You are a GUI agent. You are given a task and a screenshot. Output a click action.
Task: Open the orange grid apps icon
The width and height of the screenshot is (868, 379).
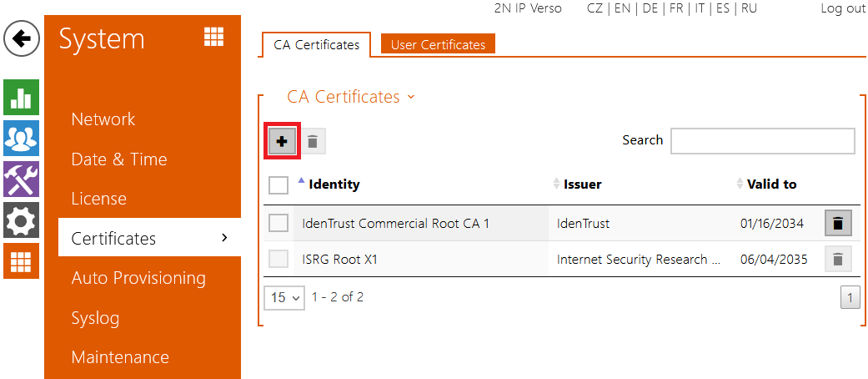[21, 260]
